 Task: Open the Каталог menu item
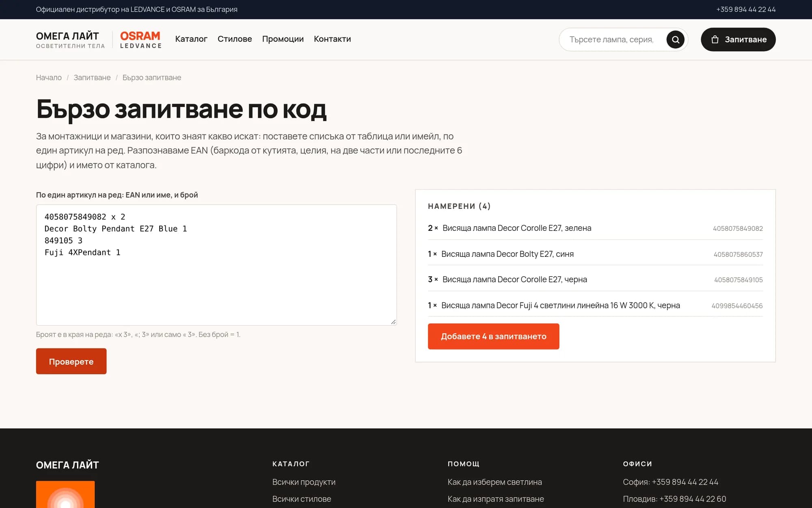(191, 39)
